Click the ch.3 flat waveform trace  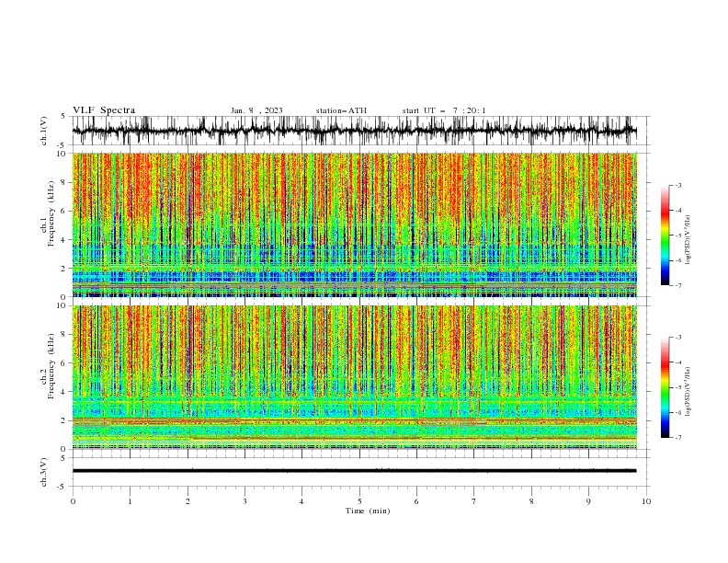354,471
